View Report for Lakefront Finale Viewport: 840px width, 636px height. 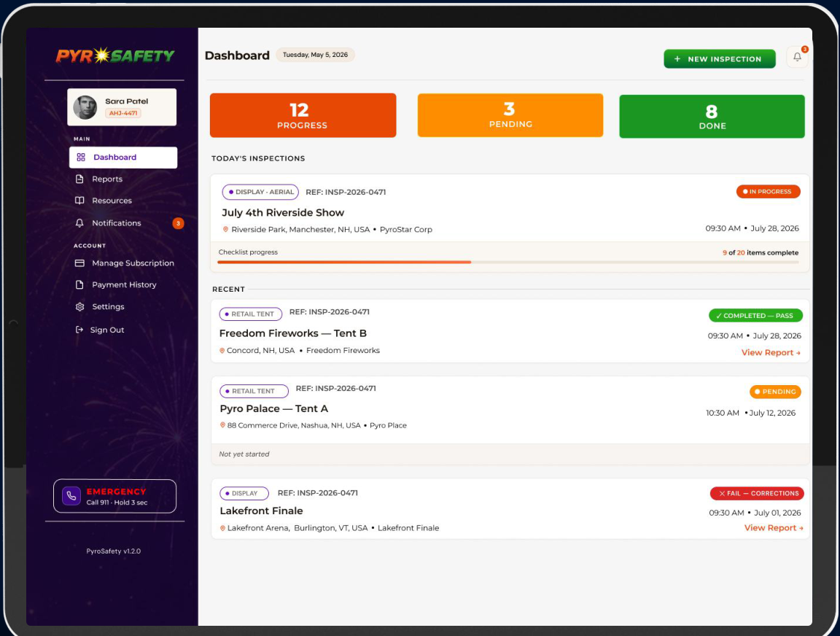774,528
